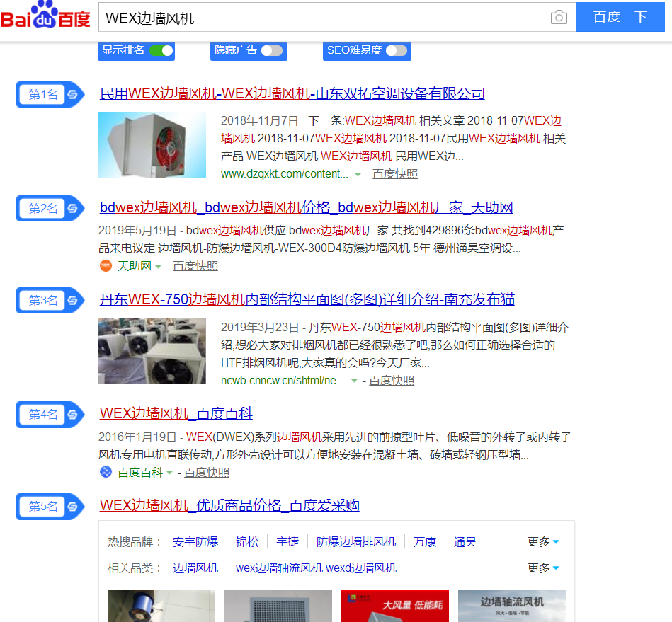Screen dimensions: 672x622
Task: Click the swirl icon on 第3名 badge
Action: coord(72,300)
